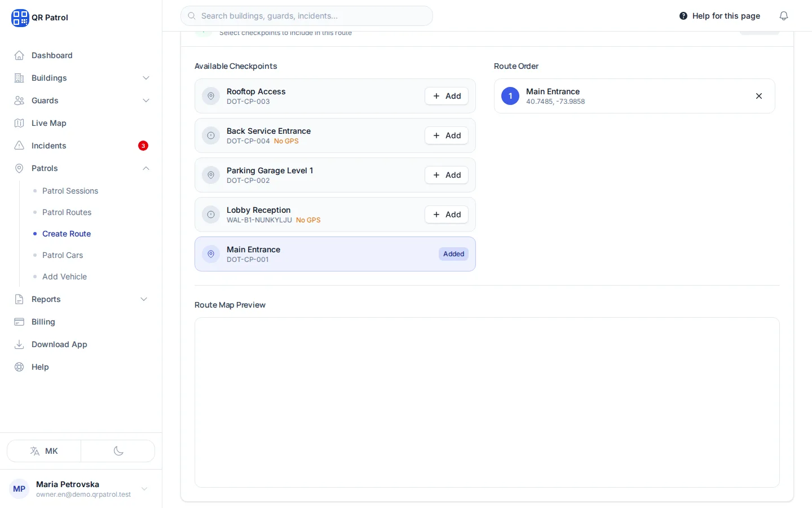Click the Help lifebuoy icon in the sidebar
The image size is (812, 508).
pos(19,367)
